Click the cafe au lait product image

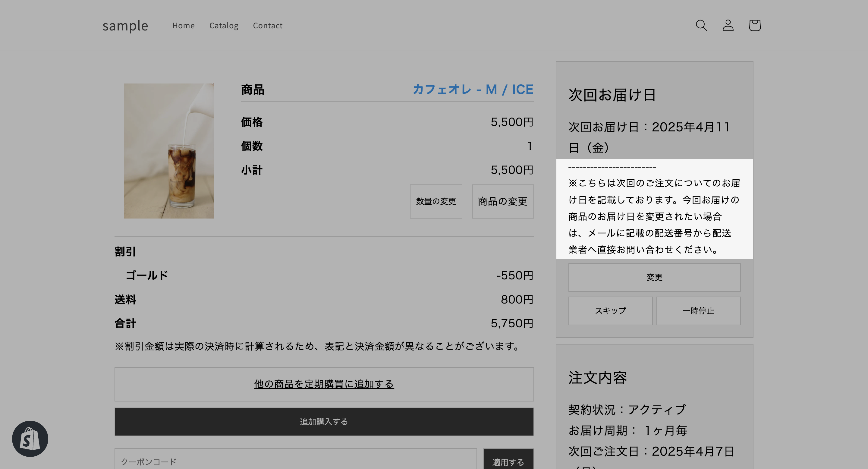[x=168, y=151]
